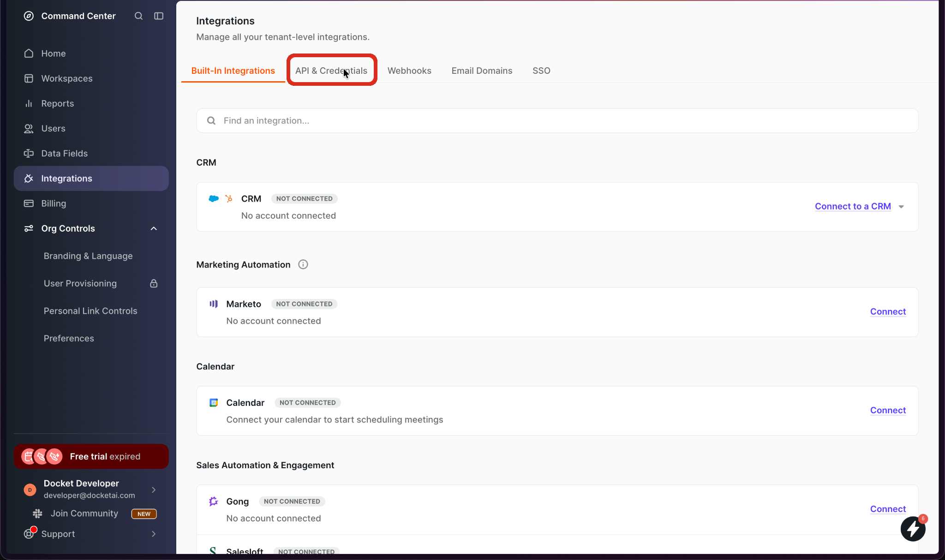The width and height of the screenshot is (945, 560).
Task: Click the Marketing Automation info icon
Action: coord(303,264)
